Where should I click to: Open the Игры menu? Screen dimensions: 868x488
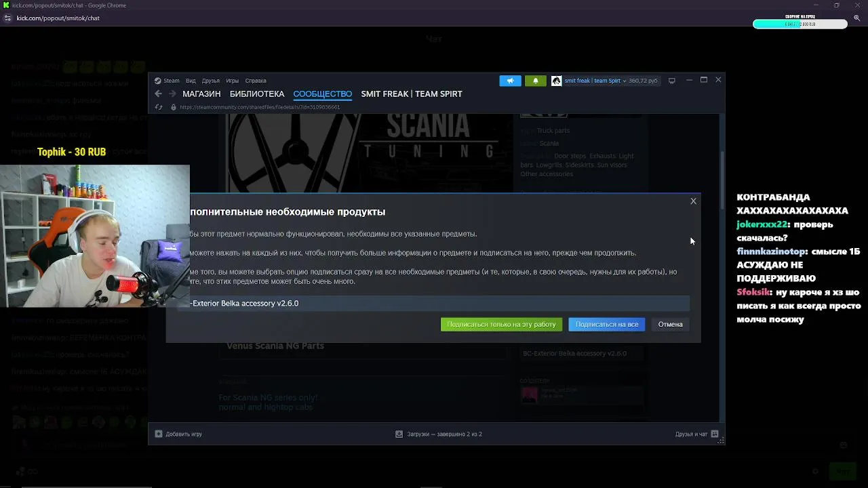click(x=232, y=81)
